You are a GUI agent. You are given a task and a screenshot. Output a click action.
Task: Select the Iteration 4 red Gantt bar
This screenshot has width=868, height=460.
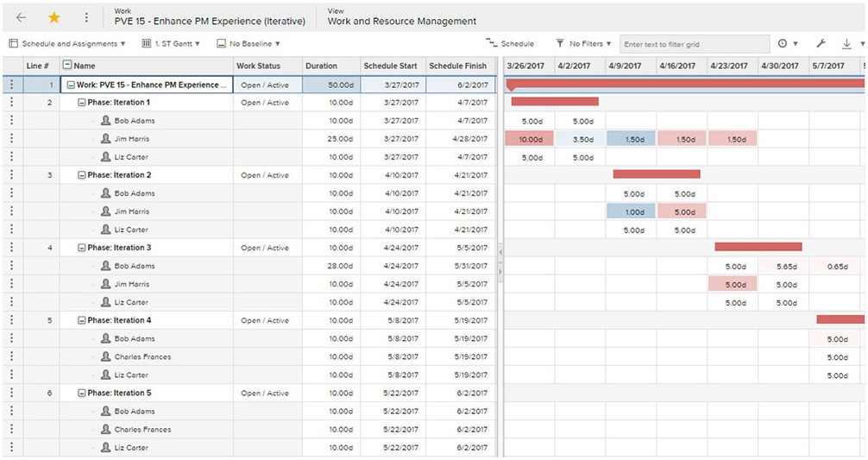pyautogui.click(x=840, y=319)
